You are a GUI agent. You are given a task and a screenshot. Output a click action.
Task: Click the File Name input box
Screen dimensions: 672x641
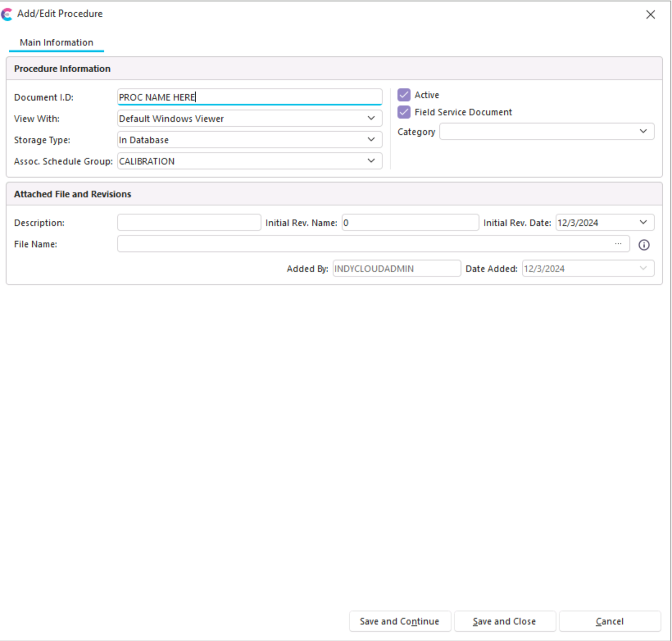coord(363,244)
